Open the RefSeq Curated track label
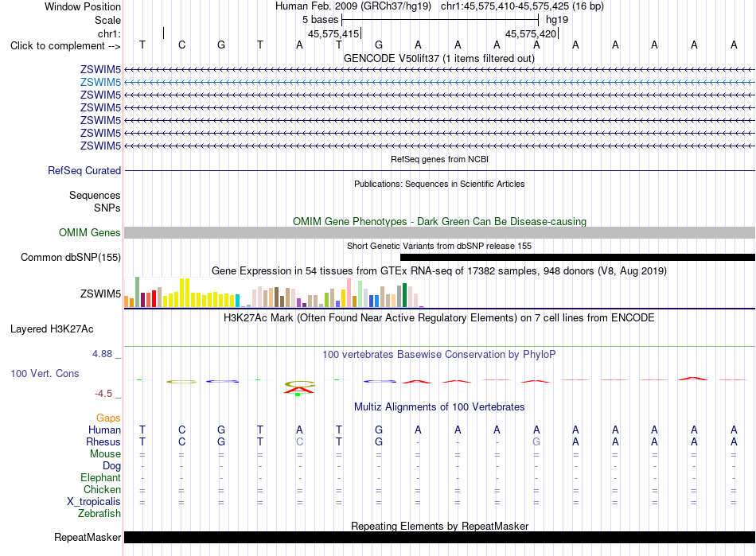The height and width of the screenshot is (556, 756). click(84, 170)
